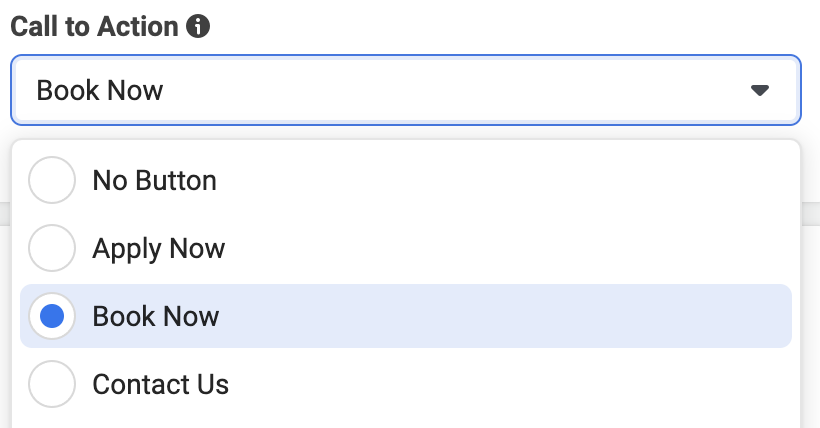Choose the "Apply Now" option label
Screen dimensions: 820x428
pos(159,248)
